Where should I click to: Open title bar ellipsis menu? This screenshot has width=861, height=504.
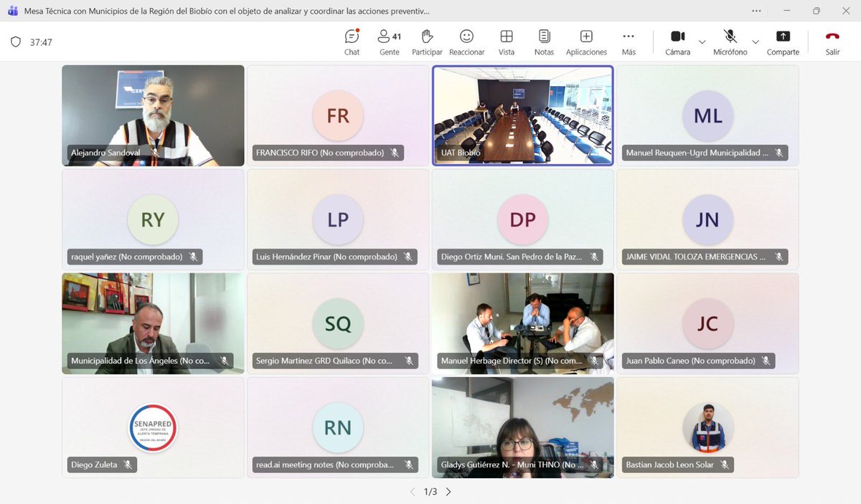coord(757,11)
